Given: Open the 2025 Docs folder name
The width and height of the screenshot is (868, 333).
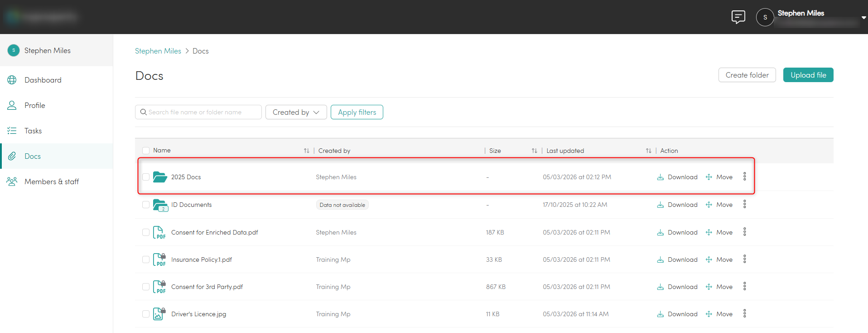Looking at the screenshot, I should coord(186,177).
